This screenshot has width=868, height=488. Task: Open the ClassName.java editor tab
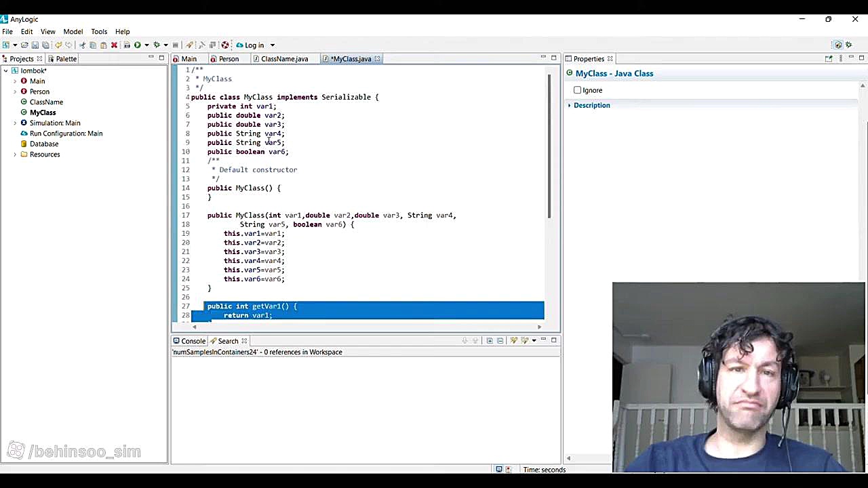click(284, 59)
